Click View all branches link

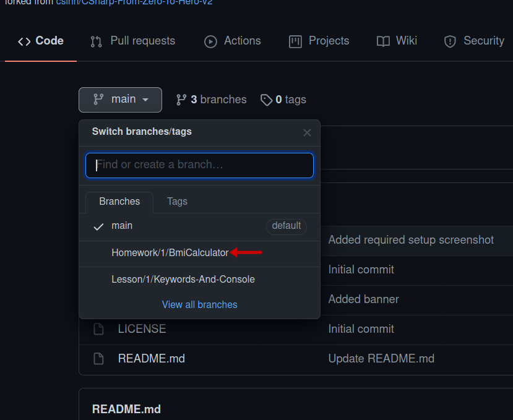200,305
